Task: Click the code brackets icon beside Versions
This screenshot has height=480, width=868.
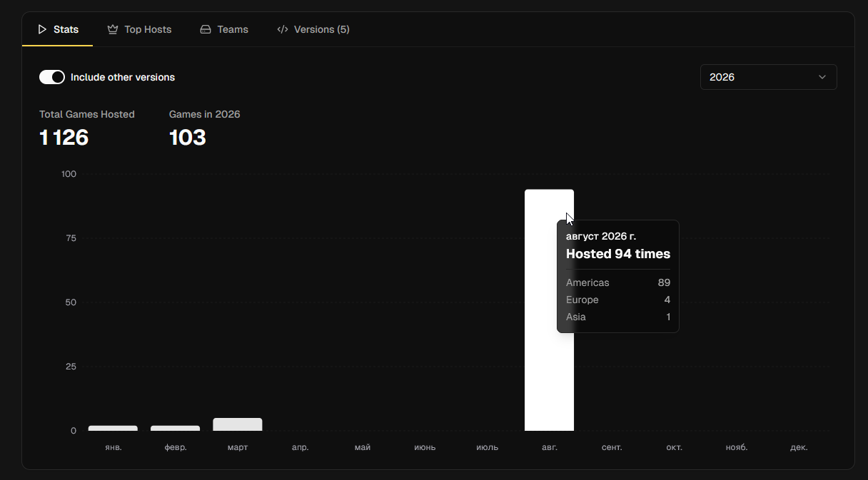Action: pyautogui.click(x=283, y=29)
